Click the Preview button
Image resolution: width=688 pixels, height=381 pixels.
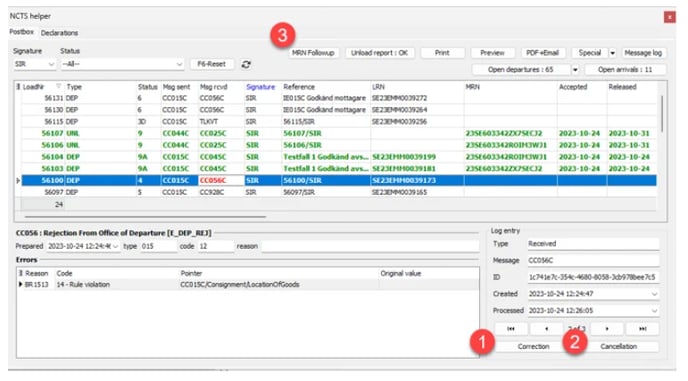492,53
